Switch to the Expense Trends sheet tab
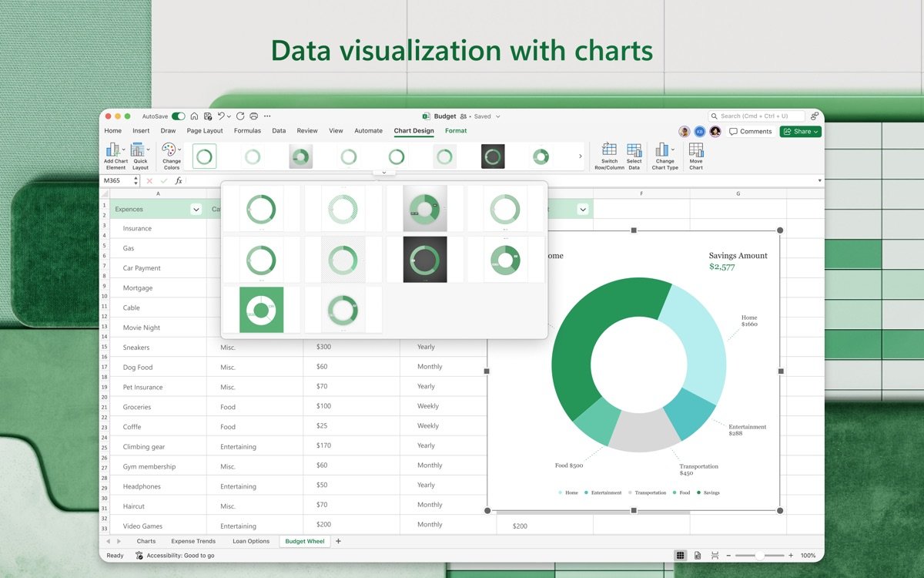 pyautogui.click(x=193, y=541)
